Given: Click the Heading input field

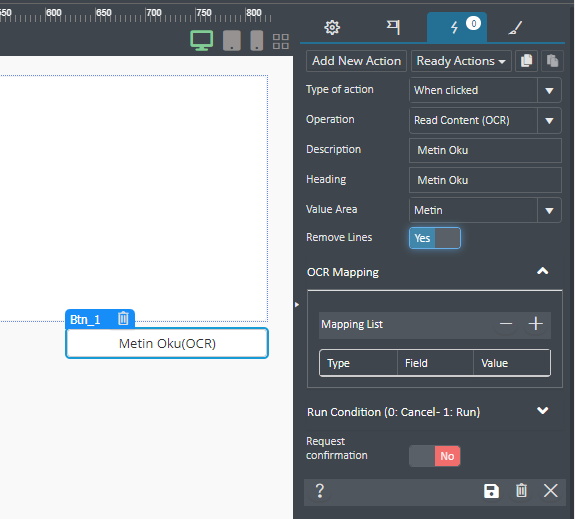Looking at the screenshot, I should [x=485, y=180].
